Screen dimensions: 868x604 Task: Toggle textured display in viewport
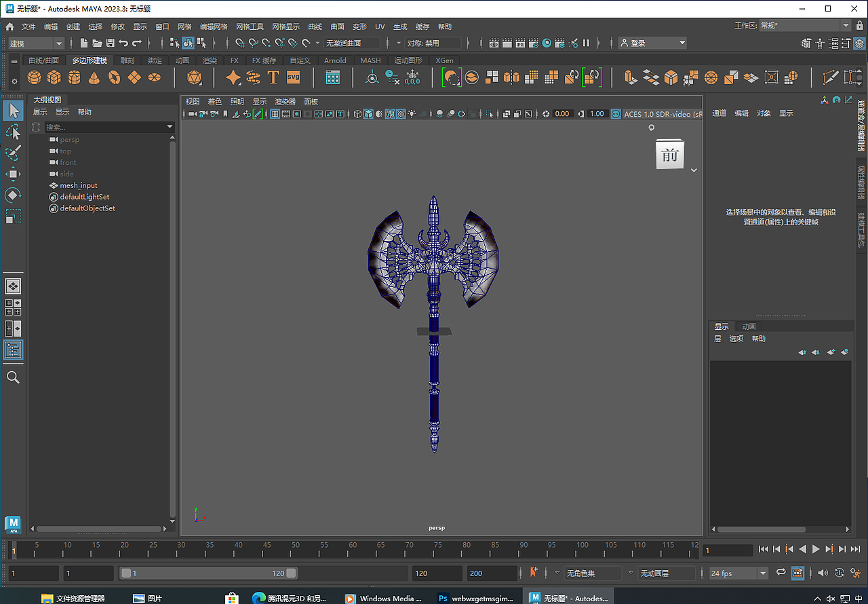(401, 114)
